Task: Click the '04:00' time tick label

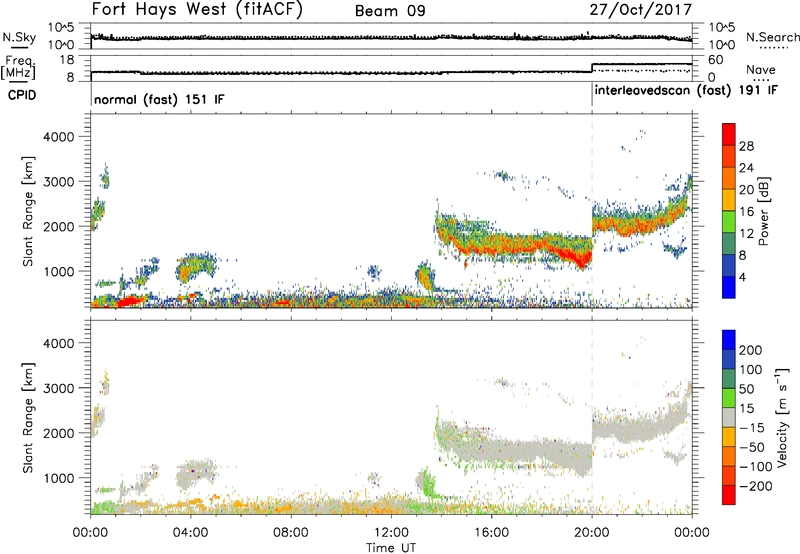Action: click(190, 533)
